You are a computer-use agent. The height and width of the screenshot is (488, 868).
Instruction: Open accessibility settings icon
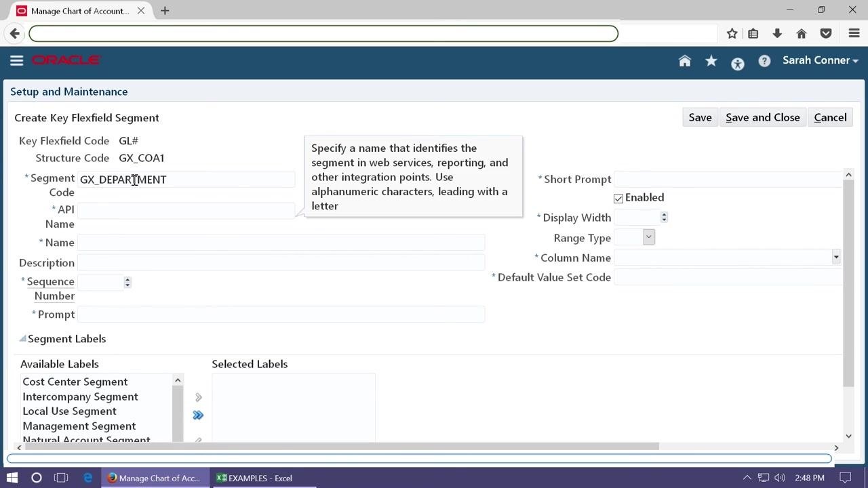[738, 64]
